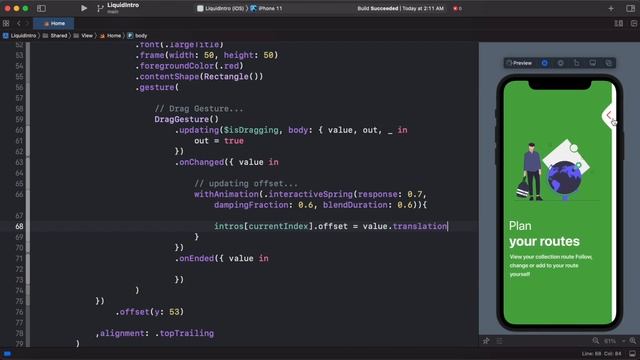
Task: Click View folder in jump bar
Action: (x=83, y=36)
